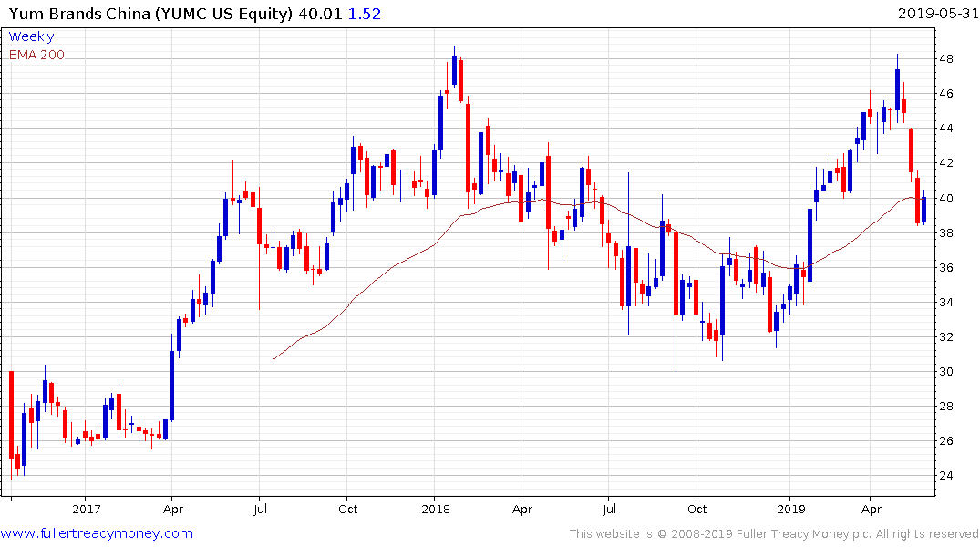Select the Weekly timeframe label
The image size is (980, 547).
pyautogui.click(x=31, y=36)
